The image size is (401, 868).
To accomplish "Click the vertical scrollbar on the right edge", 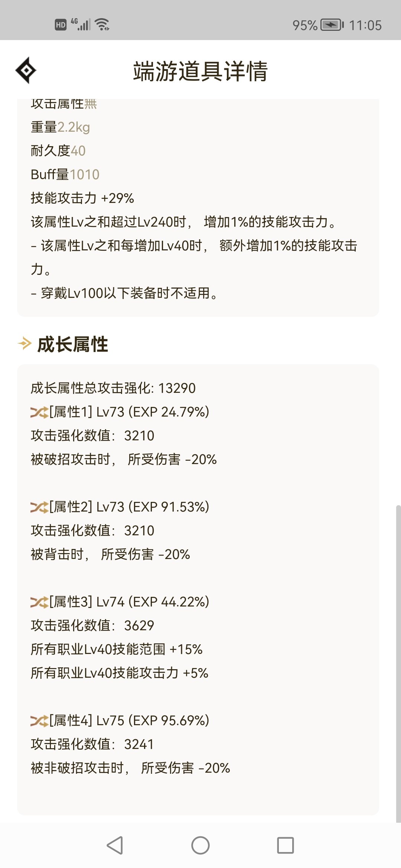I will tap(398, 664).
